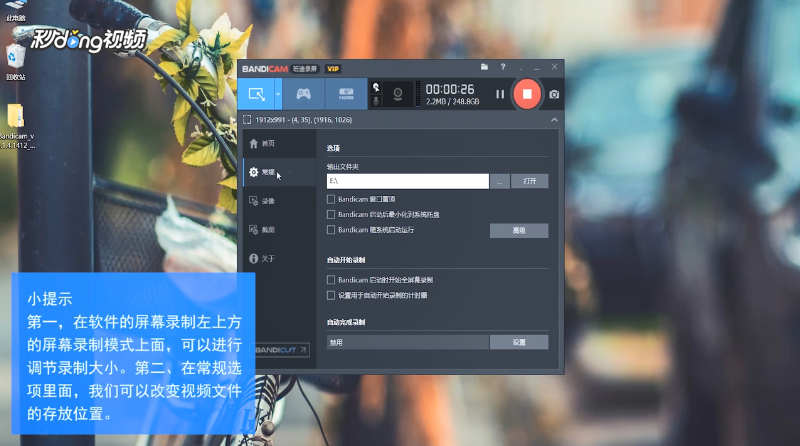Screen dimensions: 800x446
Task: Close the Bandicam window
Action: pos(554,67)
